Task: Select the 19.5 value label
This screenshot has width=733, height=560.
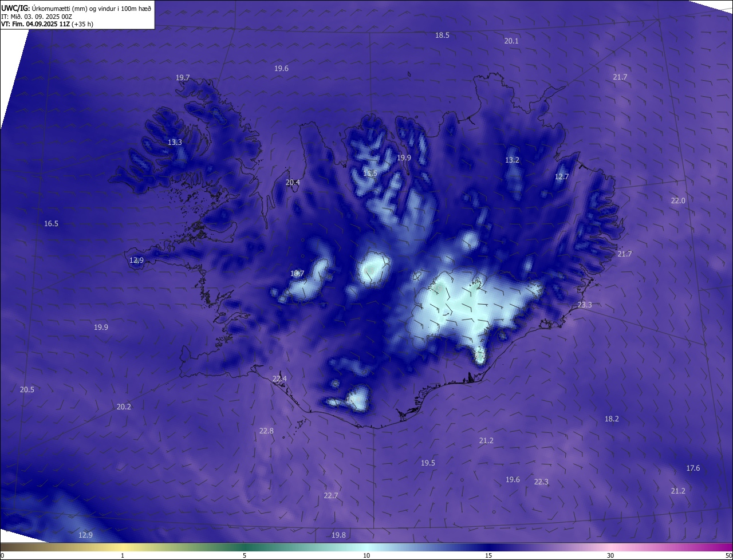Action: point(428,463)
